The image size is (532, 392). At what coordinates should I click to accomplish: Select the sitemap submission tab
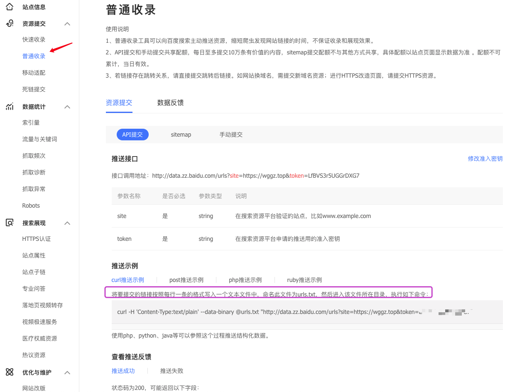click(181, 135)
